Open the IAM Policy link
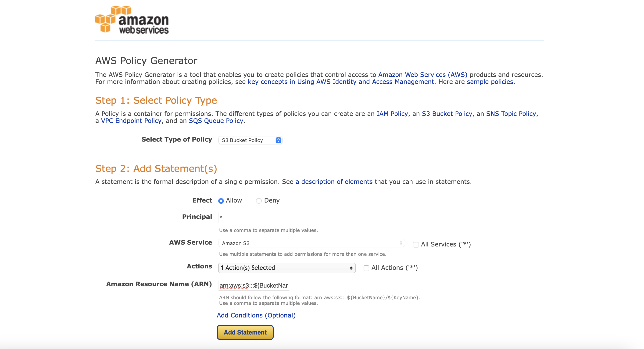The height and width of the screenshot is (349, 644). point(392,114)
